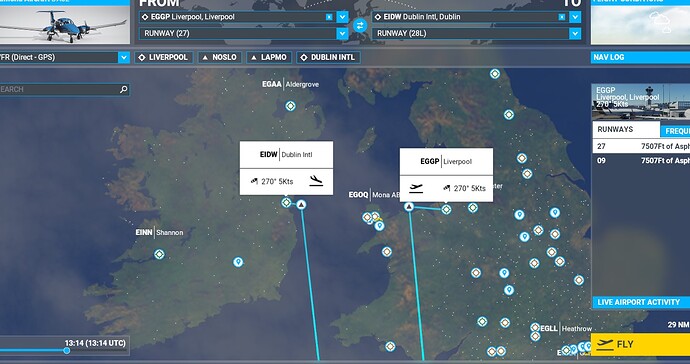Select the LIVERPOOL waypoint chip
The width and height of the screenshot is (690, 364).
[x=164, y=57]
